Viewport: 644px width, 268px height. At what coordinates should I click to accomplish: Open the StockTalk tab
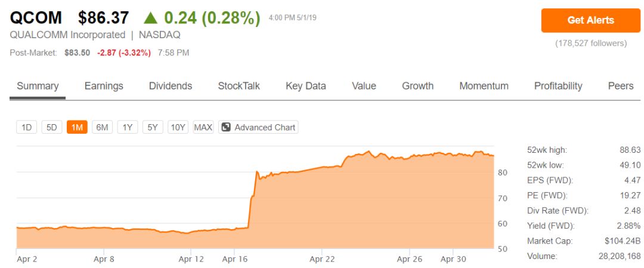click(x=239, y=86)
